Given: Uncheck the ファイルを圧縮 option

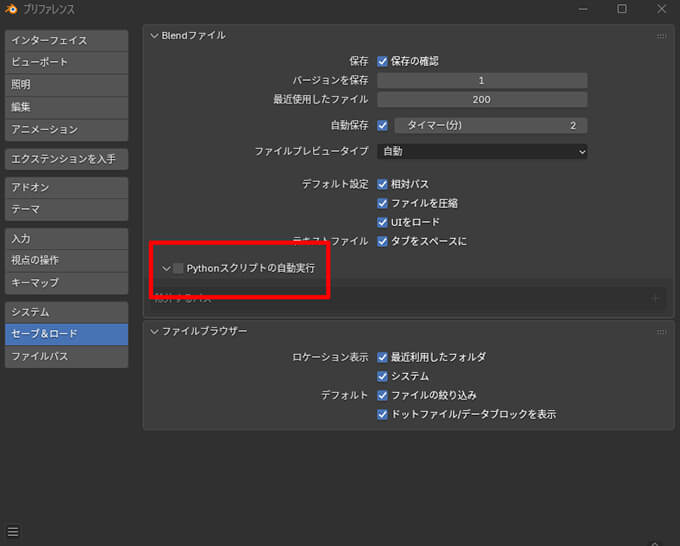Looking at the screenshot, I should [382, 203].
